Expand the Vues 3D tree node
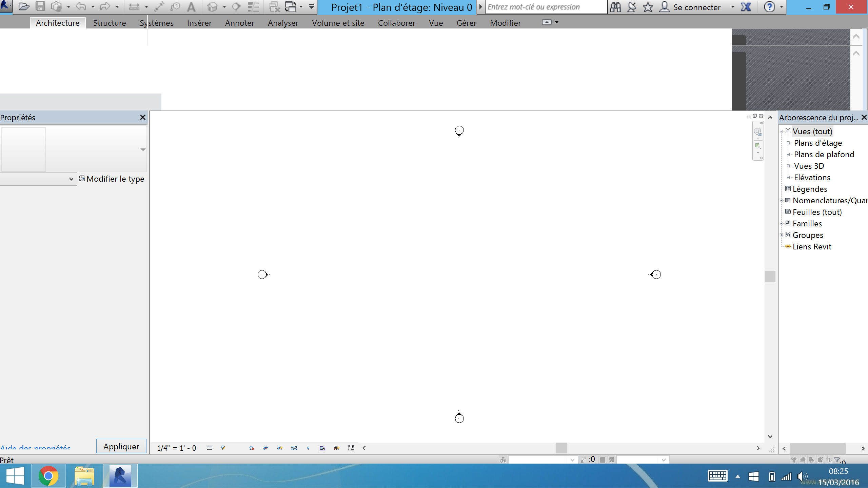The image size is (868, 488). tap(788, 166)
